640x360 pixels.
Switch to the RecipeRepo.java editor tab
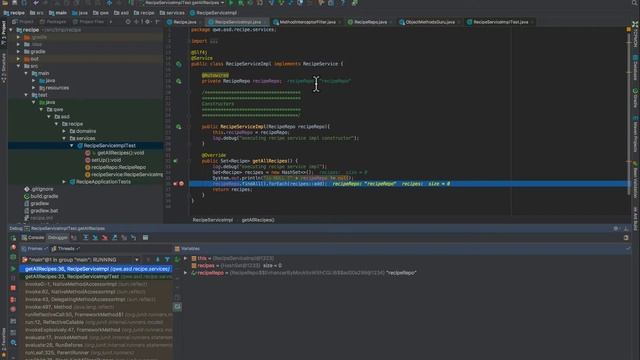click(x=367, y=22)
